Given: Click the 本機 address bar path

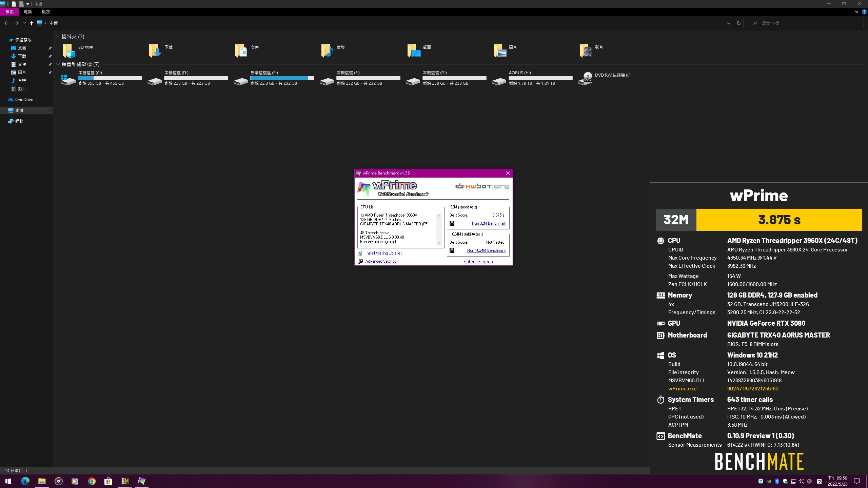Looking at the screenshot, I should coord(54,23).
